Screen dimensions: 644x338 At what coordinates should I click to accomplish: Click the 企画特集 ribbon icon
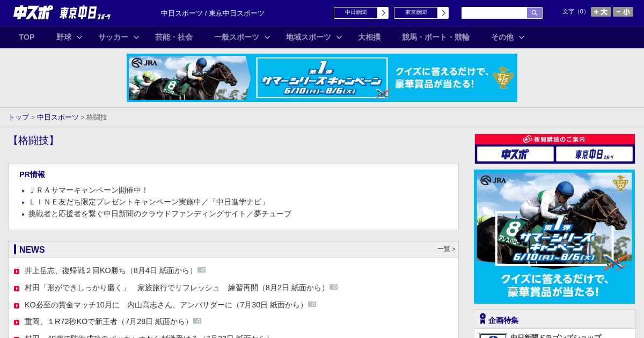pyautogui.click(x=482, y=319)
